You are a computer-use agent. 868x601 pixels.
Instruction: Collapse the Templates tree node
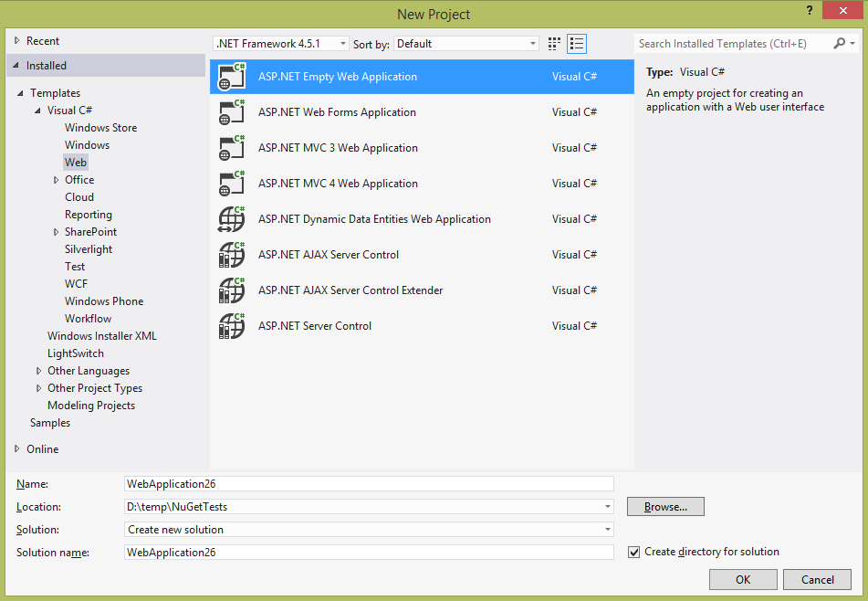(20, 93)
